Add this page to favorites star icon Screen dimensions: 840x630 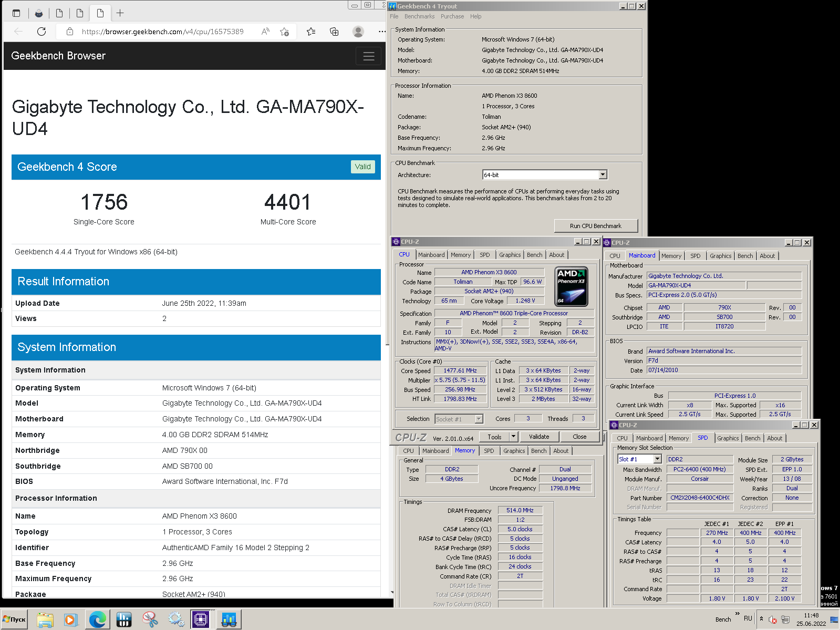tap(285, 32)
